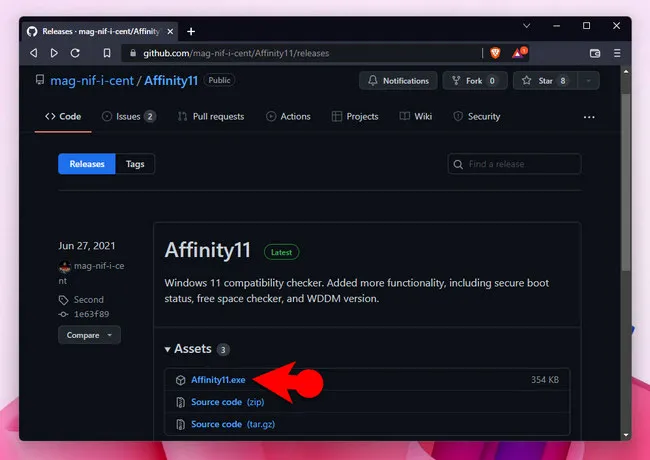The image size is (650, 460).
Task: Reload the page with the refresh icon
Action: tap(75, 53)
